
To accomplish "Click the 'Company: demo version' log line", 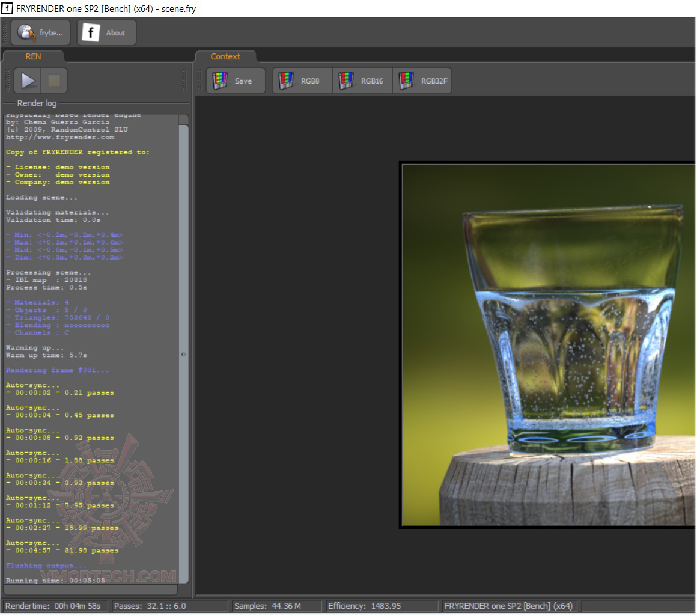I will coord(58,182).
